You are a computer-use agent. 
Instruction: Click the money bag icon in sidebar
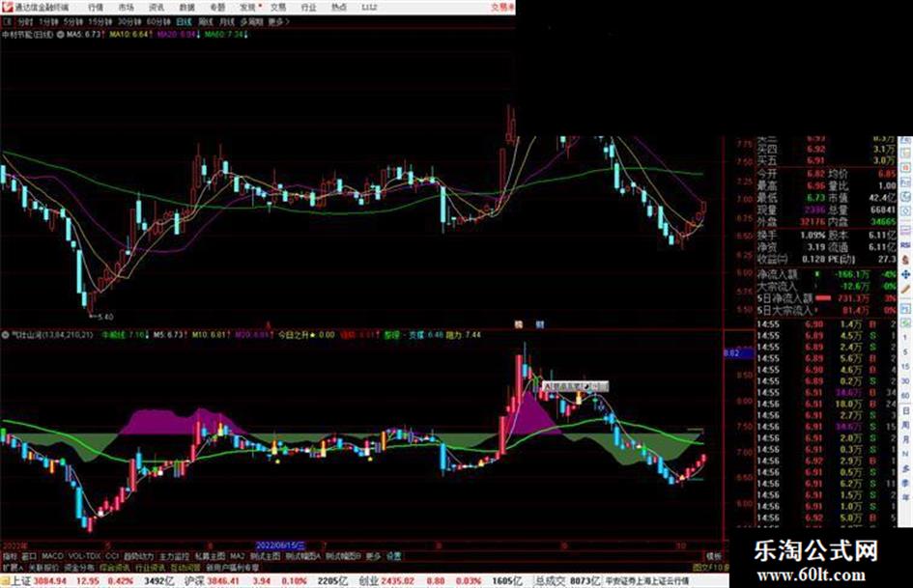coord(905,261)
